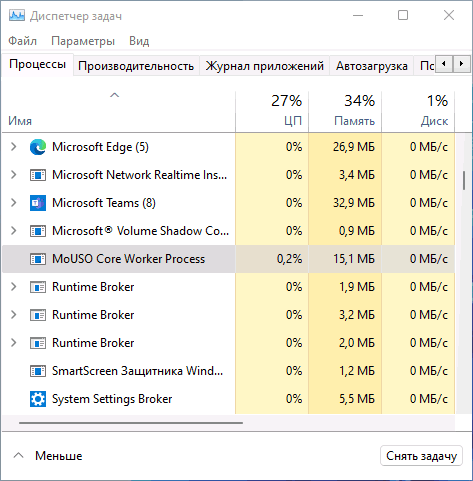Click the 15,1 МБ memory value
Viewport: 473px width, 481px height.
click(354, 259)
